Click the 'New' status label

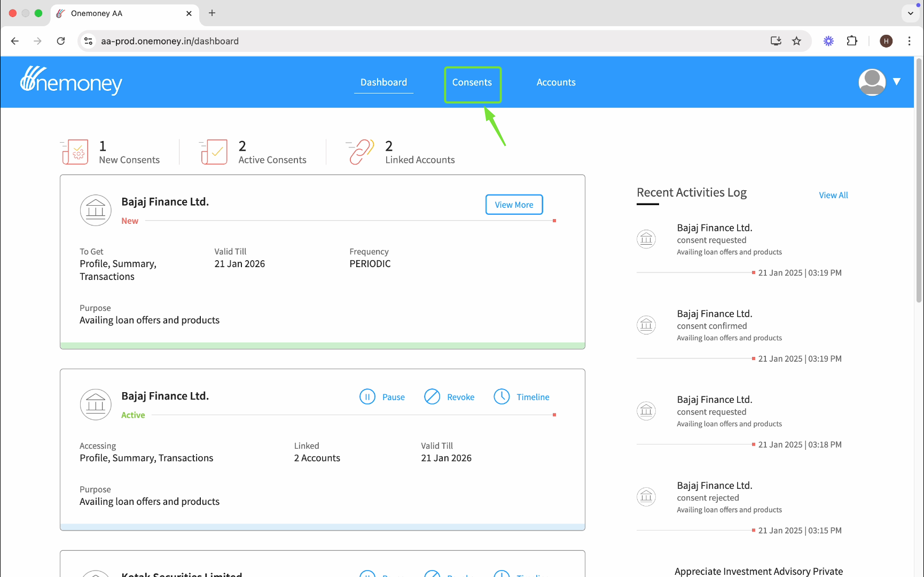pos(130,221)
